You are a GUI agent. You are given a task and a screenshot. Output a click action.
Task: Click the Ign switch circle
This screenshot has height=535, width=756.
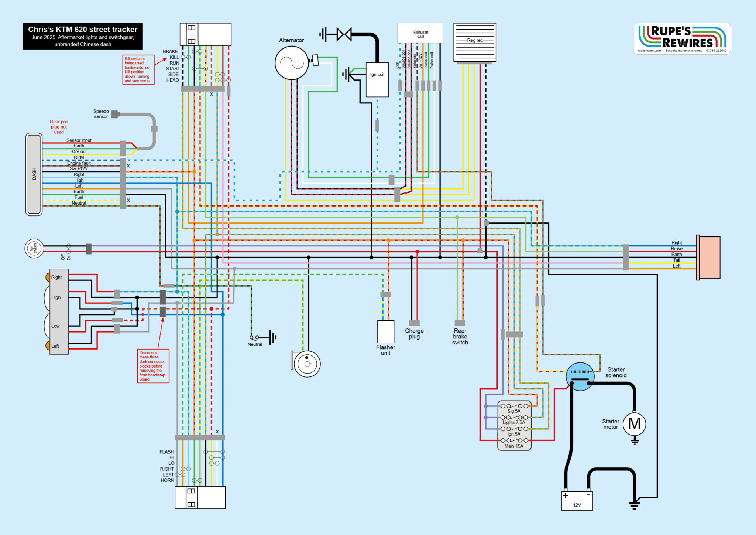tap(34, 248)
